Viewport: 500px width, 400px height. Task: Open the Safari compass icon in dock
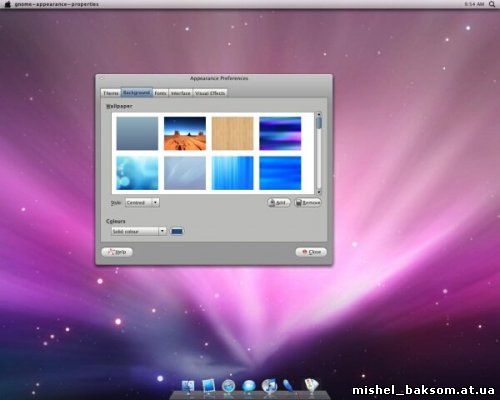point(229,386)
